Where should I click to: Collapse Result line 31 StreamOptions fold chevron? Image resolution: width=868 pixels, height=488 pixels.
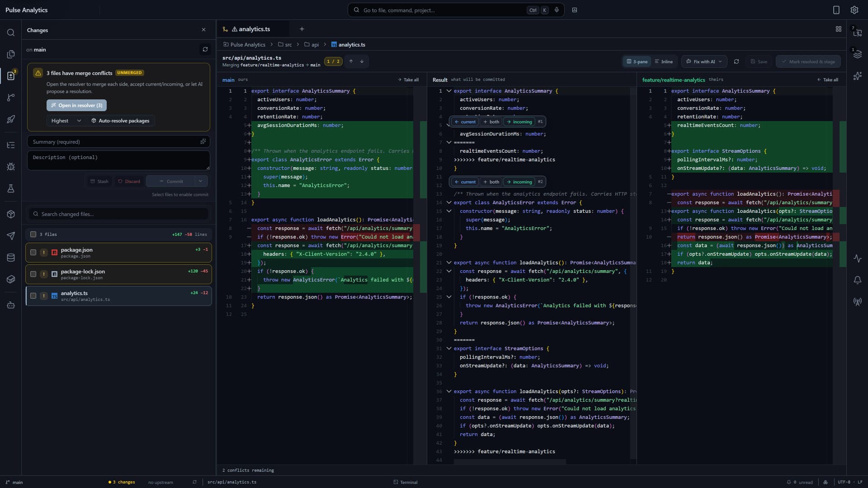tap(449, 348)
